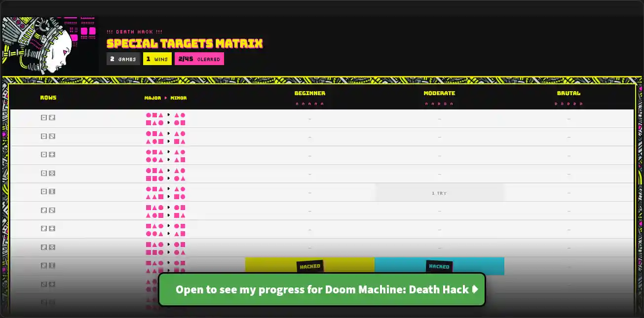The image size is (644, 318).
Task: Click the dice pair 1 and 3 row icons
Action: pyautogui.click(x=48, y=136)
